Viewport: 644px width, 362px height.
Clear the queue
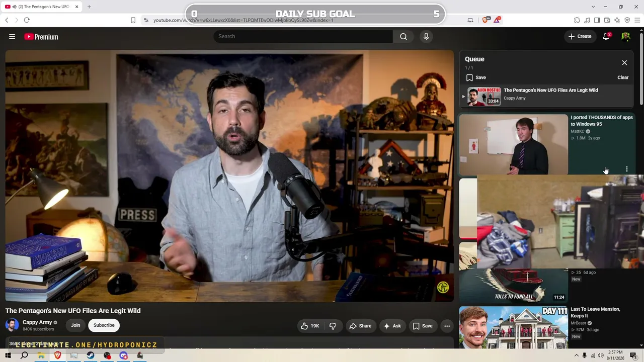(623, 77)
